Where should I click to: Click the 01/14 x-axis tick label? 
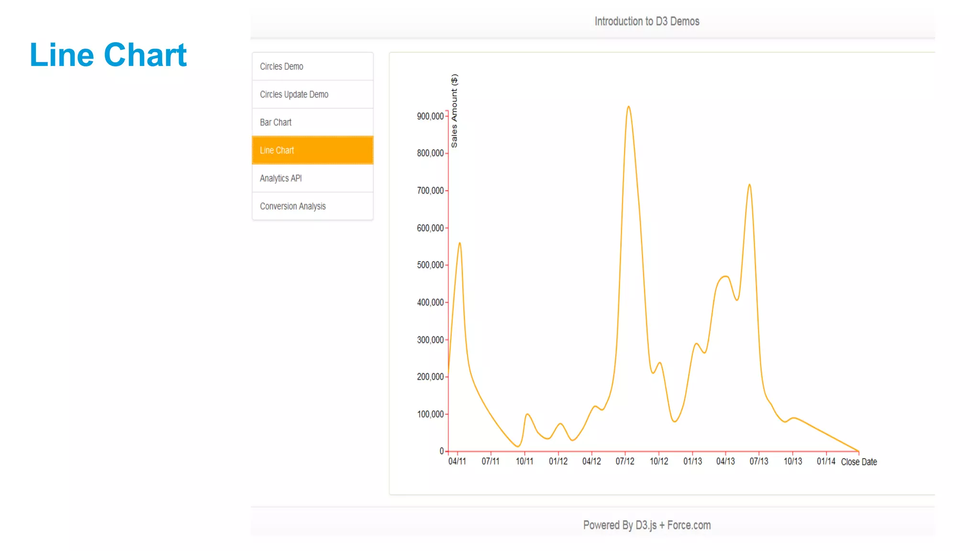coord(826,462)
